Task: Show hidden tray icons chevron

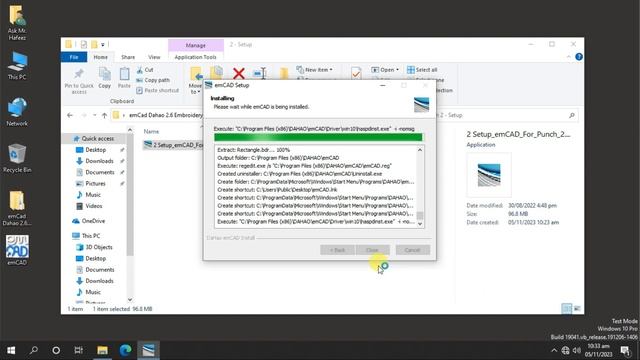Action: coord(554,350)
